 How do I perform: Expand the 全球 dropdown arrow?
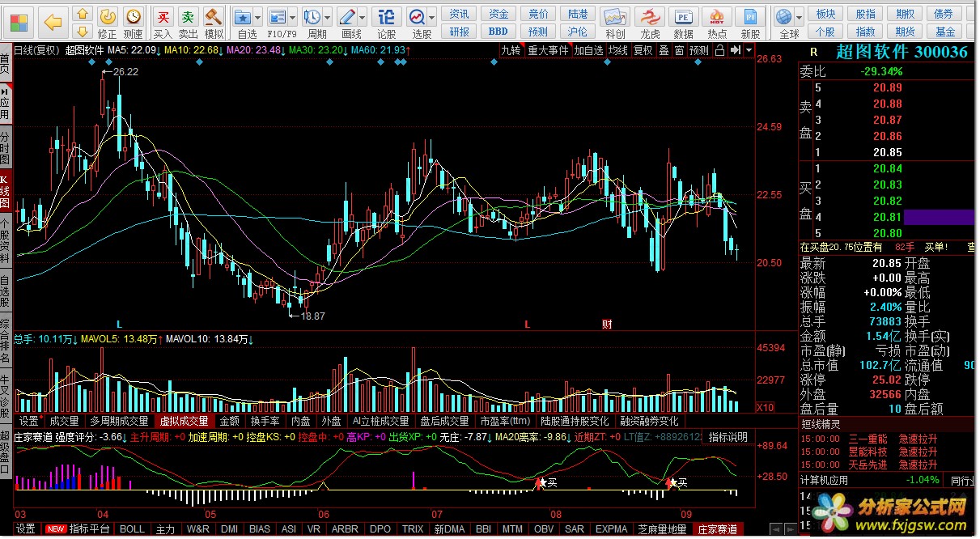[x=799, y=16]
